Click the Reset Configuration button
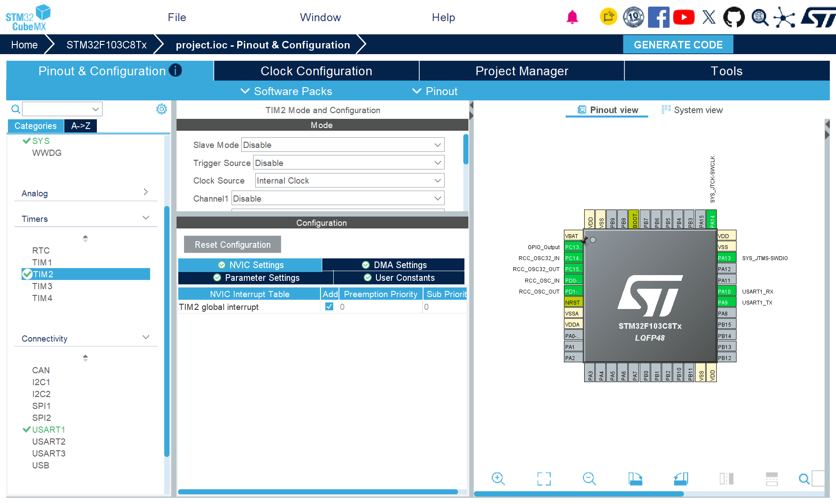 tap(232, 245)
